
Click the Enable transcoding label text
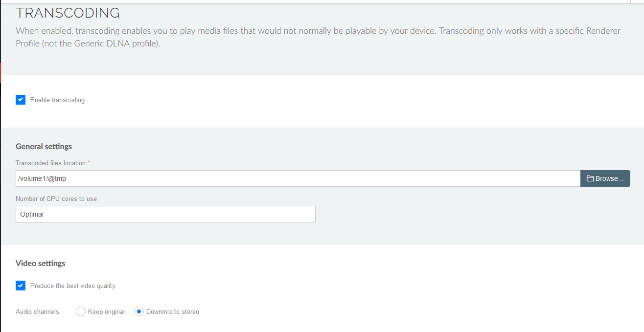pos(57,100)
